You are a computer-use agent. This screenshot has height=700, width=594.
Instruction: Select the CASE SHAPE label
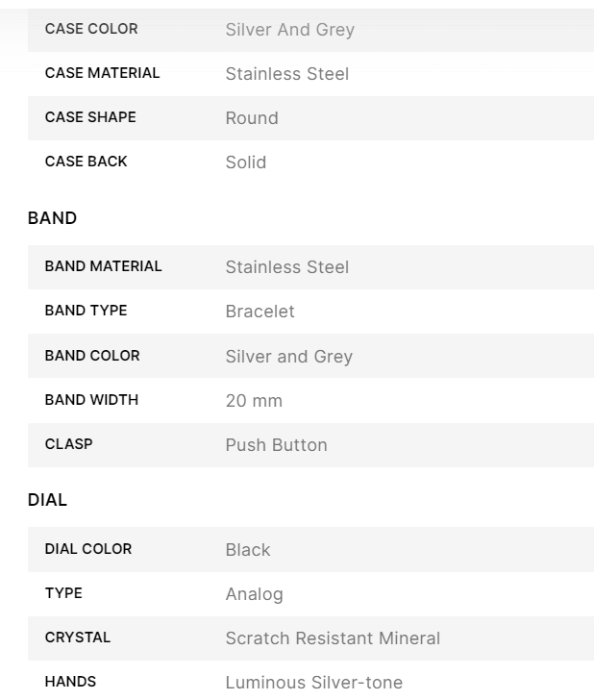tap(90, 117)
